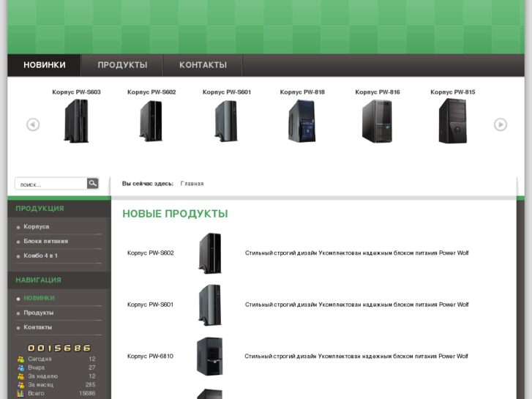532x399 pixels.
Task: Click Всего bar chart icon
Action: 20,394
